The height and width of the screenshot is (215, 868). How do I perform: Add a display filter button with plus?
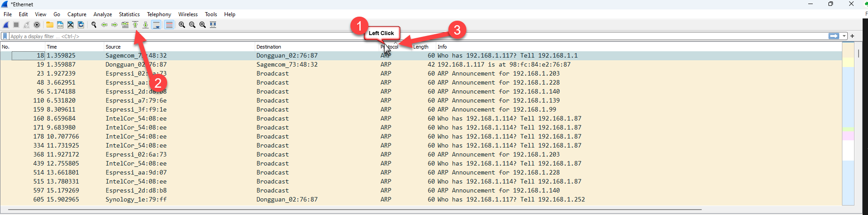(852, 36)
